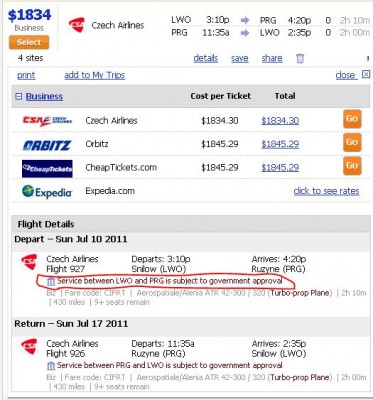Click the government approval icon under Flight 926
Screen dimensions: 373x400
click(x=51, y=366)
